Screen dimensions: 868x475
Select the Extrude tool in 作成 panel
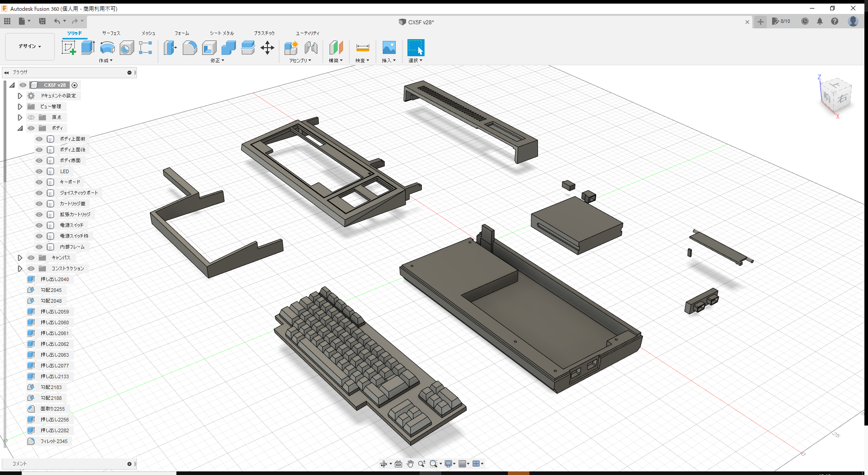click(x=87, y=47)
